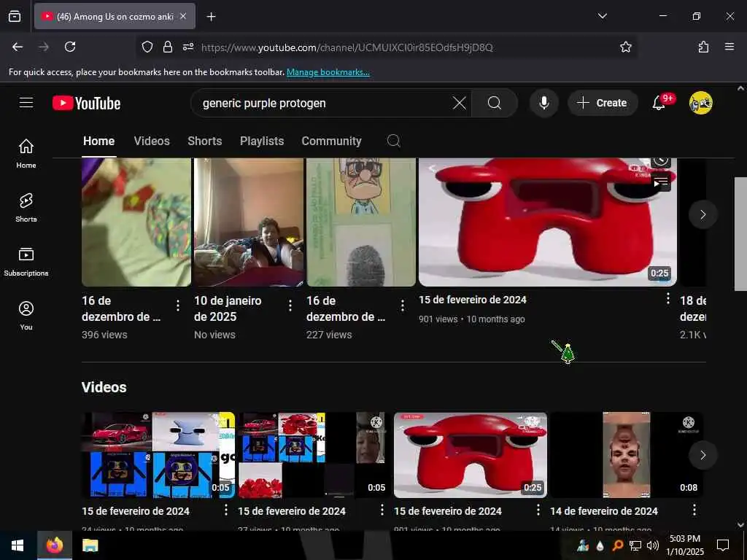List all tabs dropdown arrow
The image size is (747, 560).
(602, 16)
